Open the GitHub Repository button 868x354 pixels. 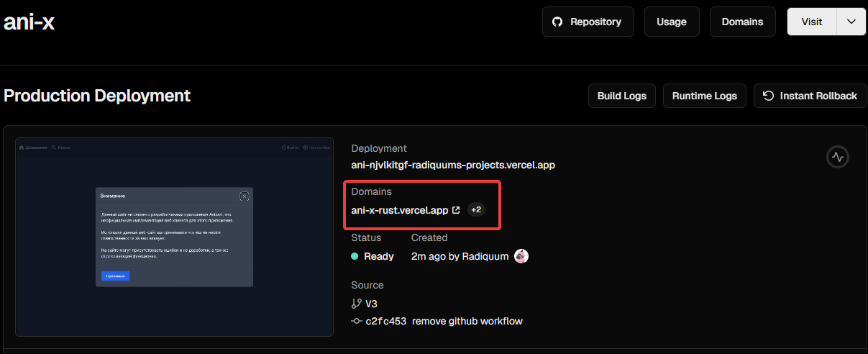click(x=588, y=22)
